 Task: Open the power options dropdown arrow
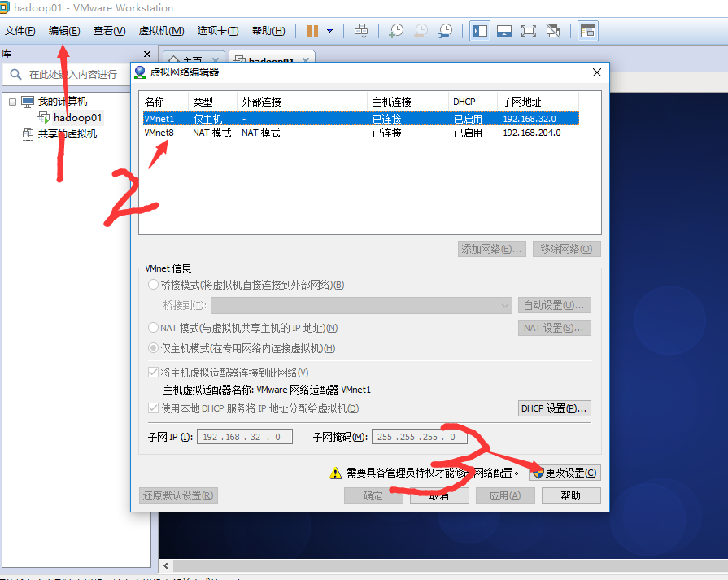329,31
